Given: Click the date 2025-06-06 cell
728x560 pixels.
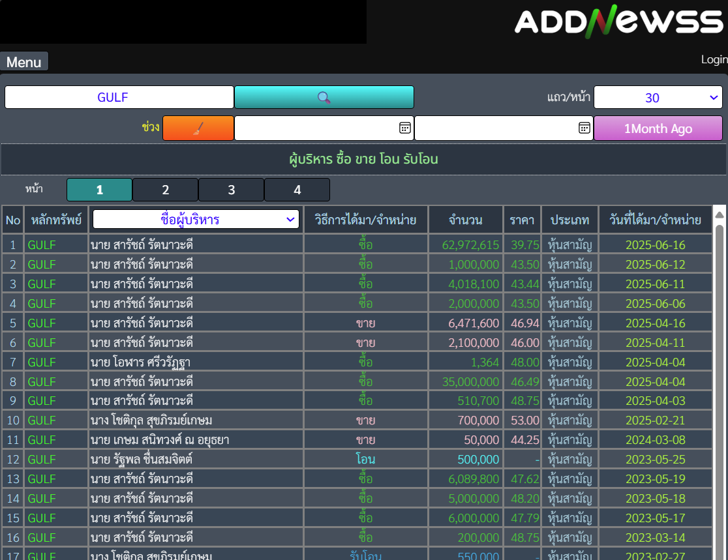Looking at the screenshot, I should click(655, 303).
